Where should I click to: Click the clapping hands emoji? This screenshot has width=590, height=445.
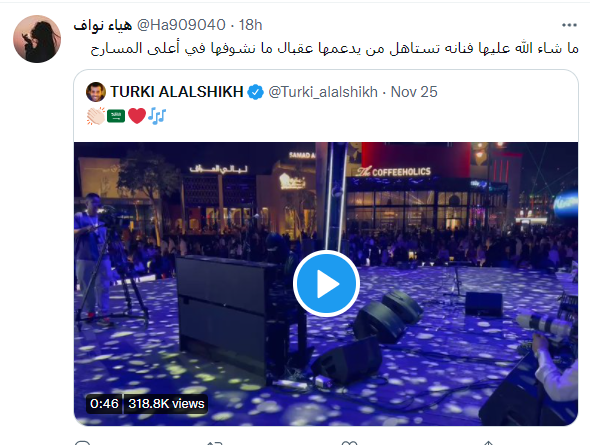tap(96, 116)
